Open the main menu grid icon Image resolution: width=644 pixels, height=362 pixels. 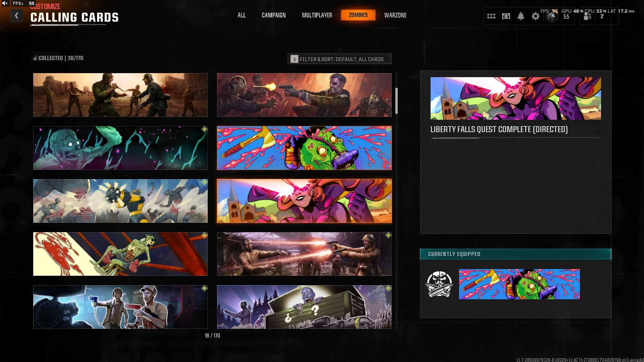491,16
